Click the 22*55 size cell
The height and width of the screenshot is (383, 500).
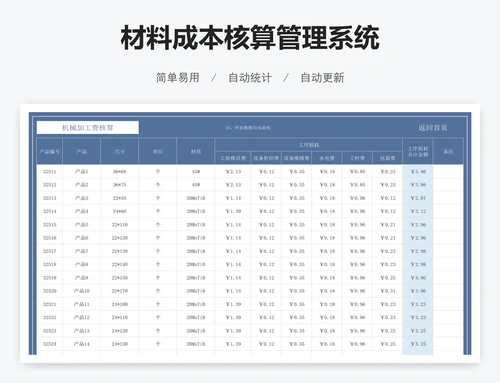pyautogui.click(x=119, y=198)
